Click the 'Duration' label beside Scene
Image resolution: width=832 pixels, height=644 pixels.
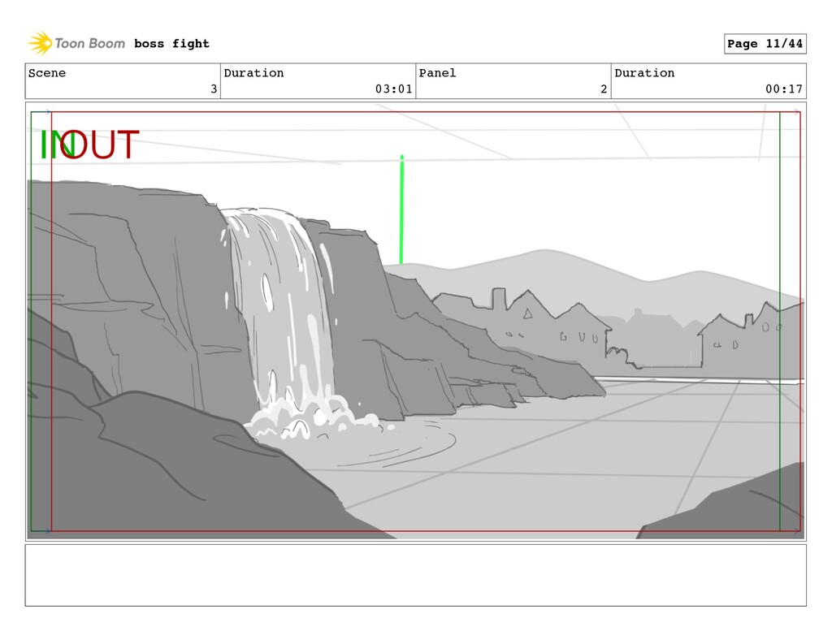(x=253, y=72)
